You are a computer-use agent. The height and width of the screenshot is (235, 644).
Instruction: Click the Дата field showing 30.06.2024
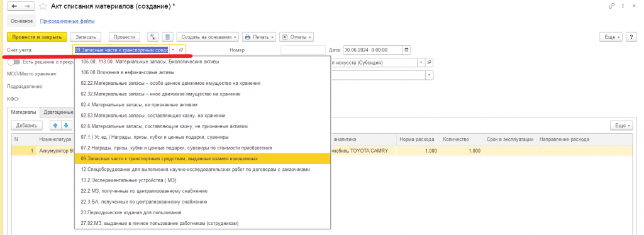tap(372, 50)
